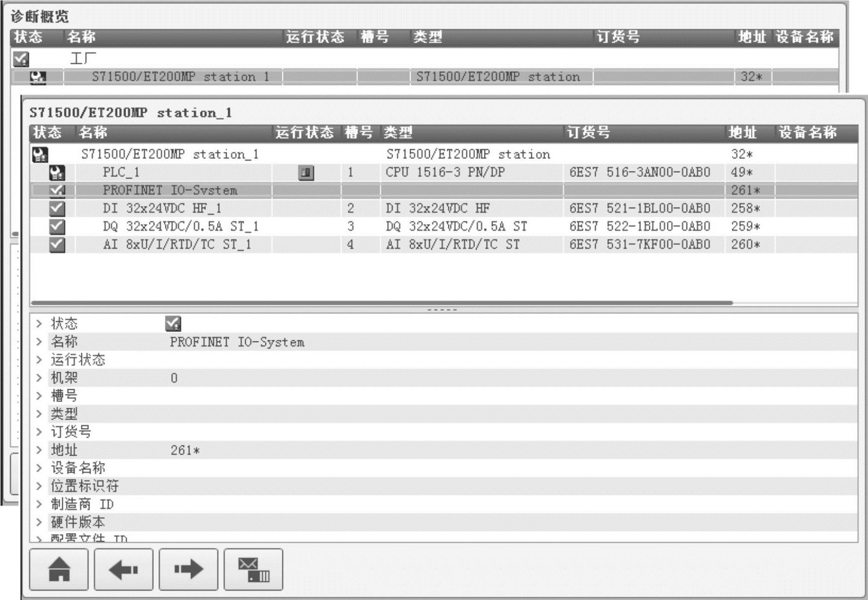868x600 pixels.
Task: Expand the 地址 detail row
Action: [x=39, y=450]
